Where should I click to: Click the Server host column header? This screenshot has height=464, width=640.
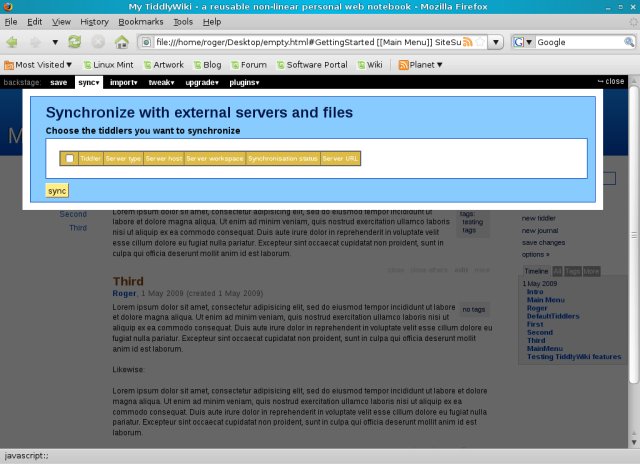click(x=164, y=158)
